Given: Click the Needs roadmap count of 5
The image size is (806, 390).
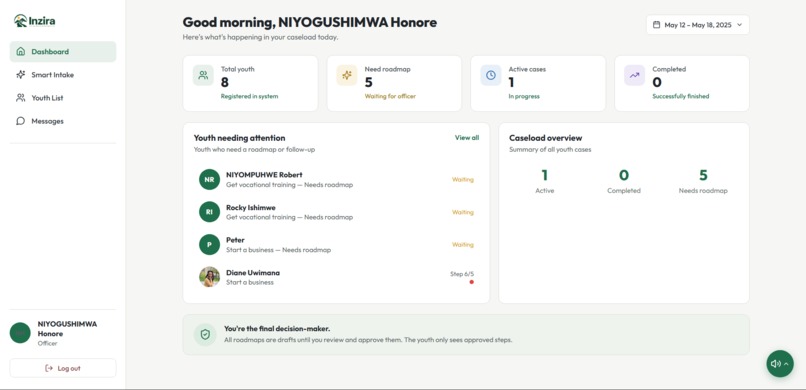Looking at the screenshot, I should (x=703, y=176).
